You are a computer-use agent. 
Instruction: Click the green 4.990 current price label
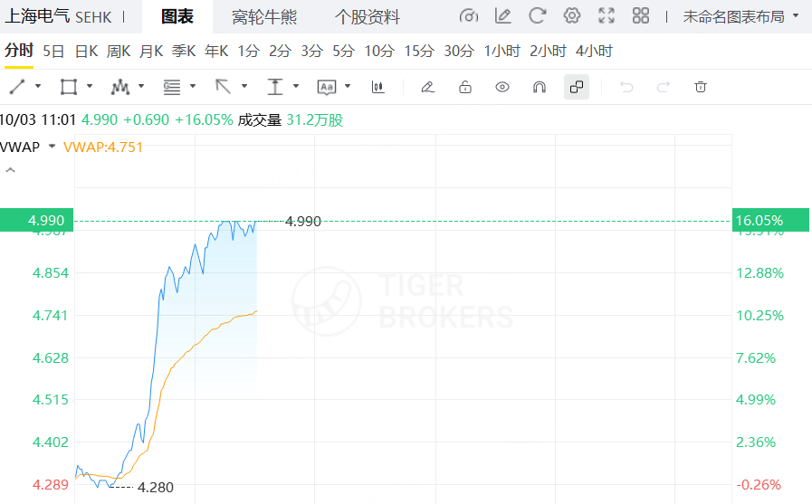tap(37, 220)
